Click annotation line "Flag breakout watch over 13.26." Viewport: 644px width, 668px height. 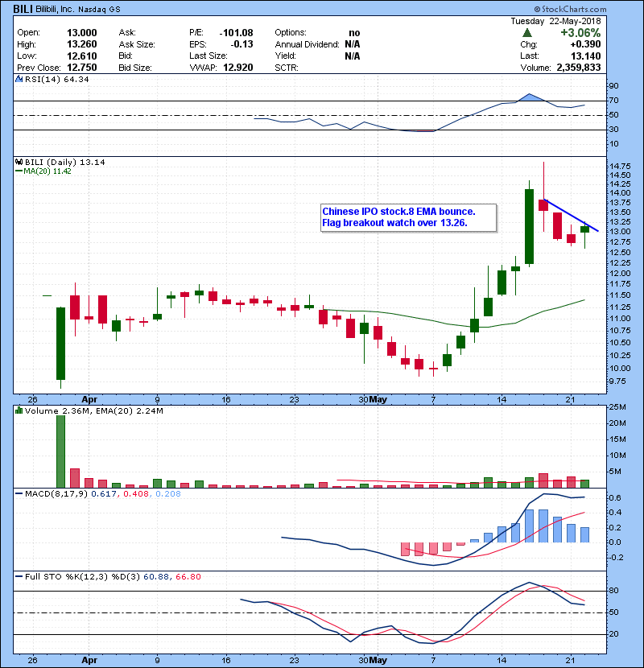point(394,223)
